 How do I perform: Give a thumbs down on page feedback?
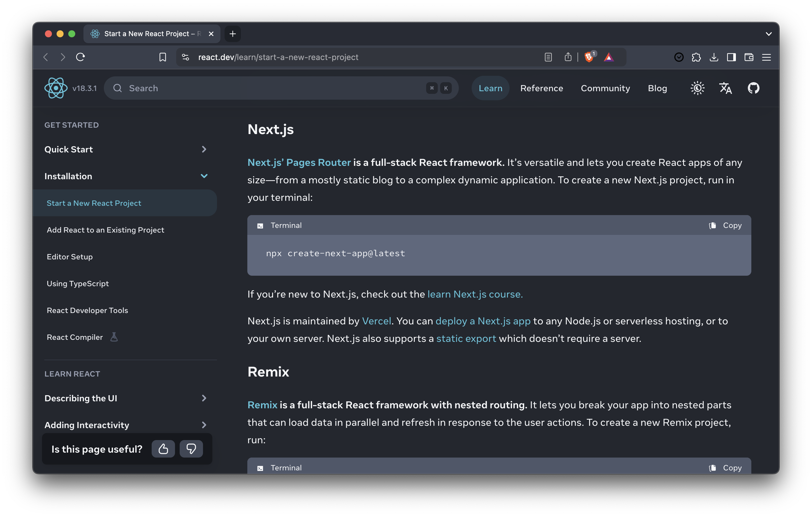[191, 449]
